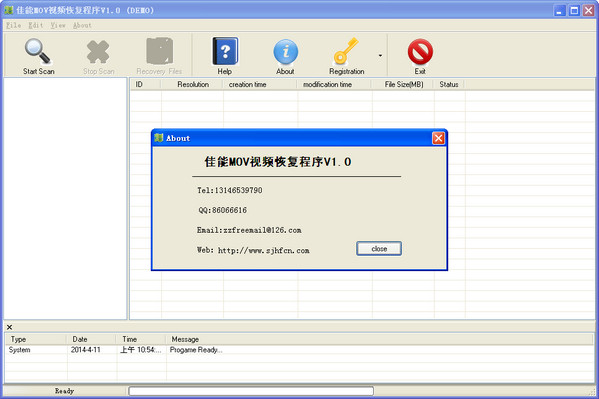The height and width of the screenshot is (399, 599).
Task: Click the Date column header in the log
Action: click(92, 339)
